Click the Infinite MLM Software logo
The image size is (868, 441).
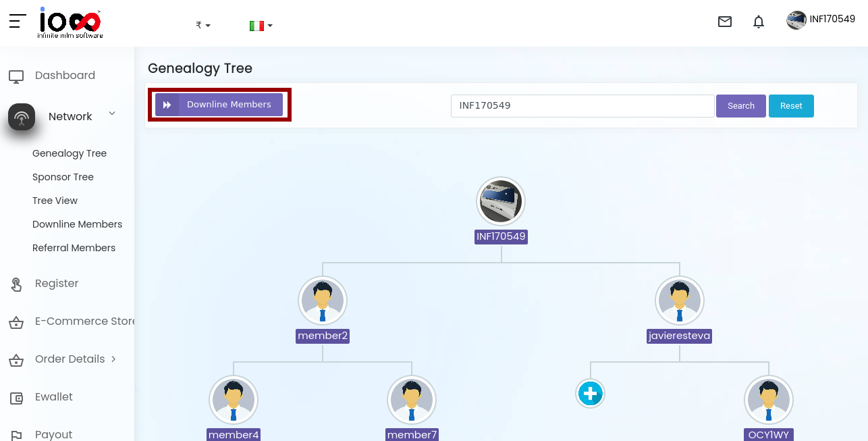tap(70, 22)
